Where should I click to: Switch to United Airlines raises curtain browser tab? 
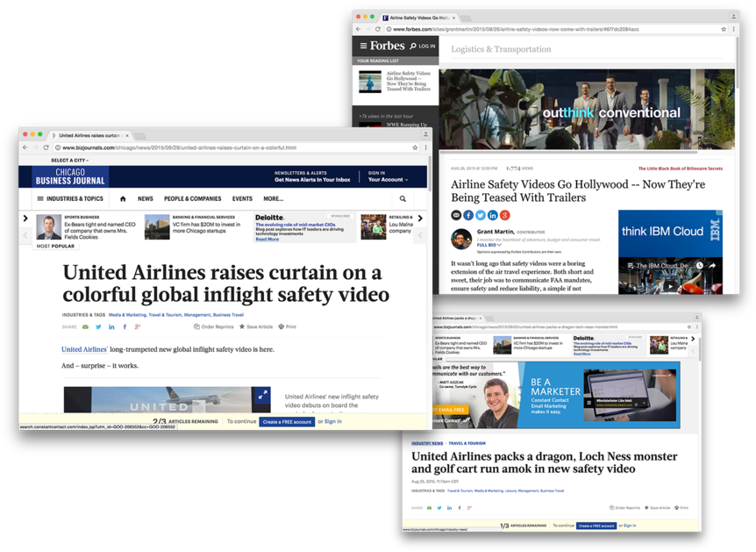[x=90, y=136]
